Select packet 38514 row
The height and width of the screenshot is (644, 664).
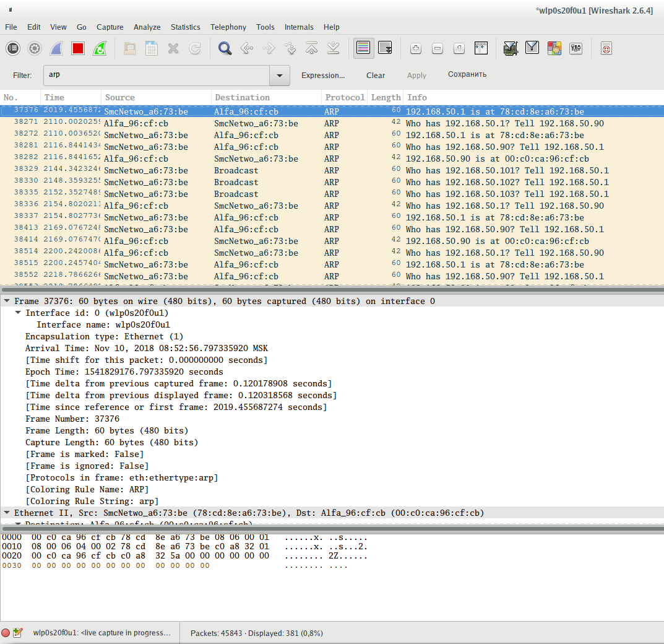click(332, 253)
